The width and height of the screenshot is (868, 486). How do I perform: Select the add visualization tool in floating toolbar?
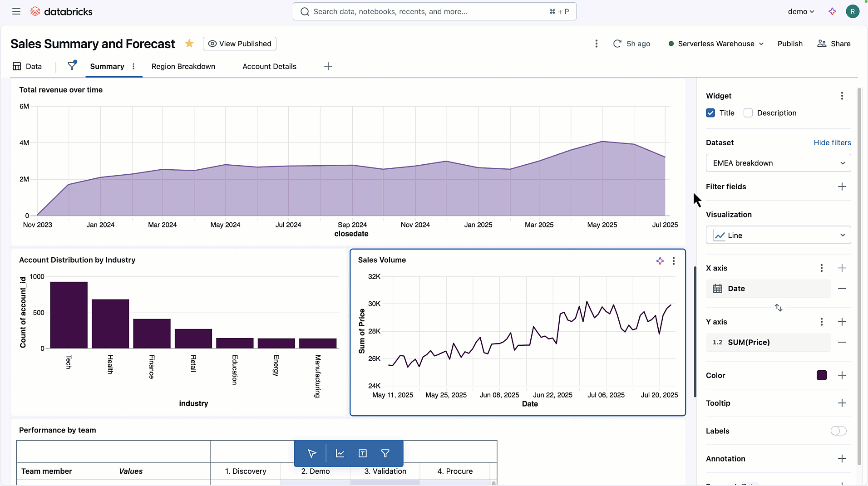coord(340,453)
